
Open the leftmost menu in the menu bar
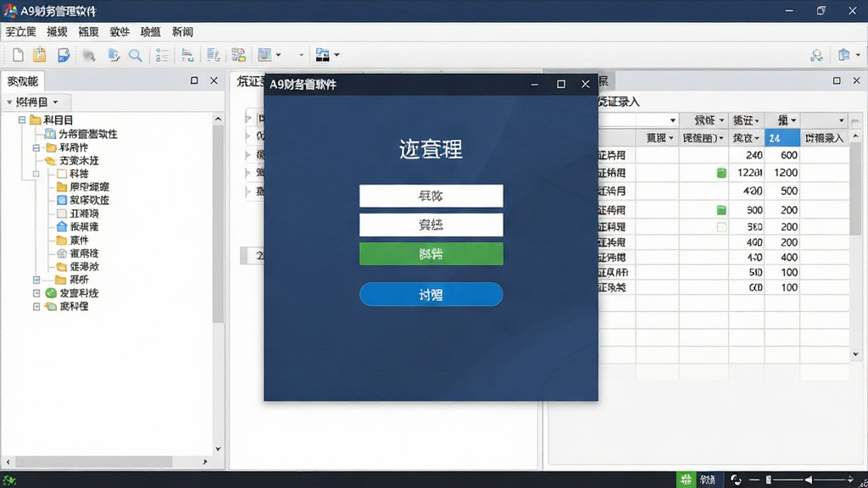coord(20,31)
